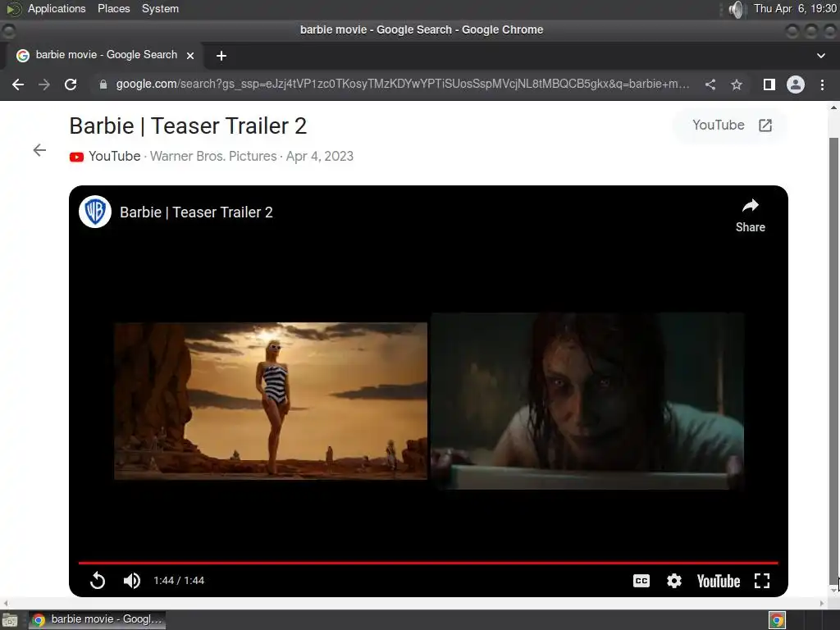The image size is (840, 630).
Task: Toggle closed captions on the video
Action: point(641,581)
